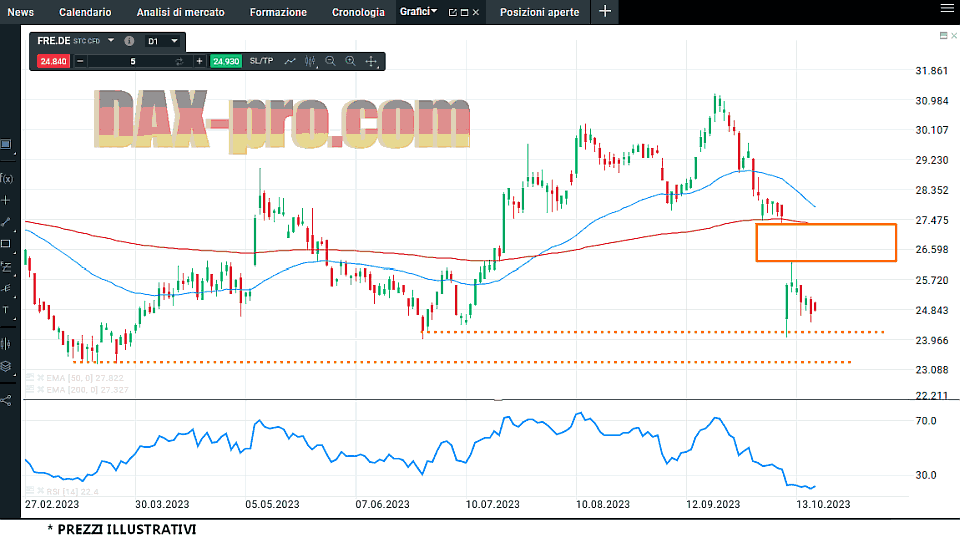Viewport: 960px width, 538px height.
Task: Expand the Grafici tab dropdown arrow
Action: (x=434, y=11)
